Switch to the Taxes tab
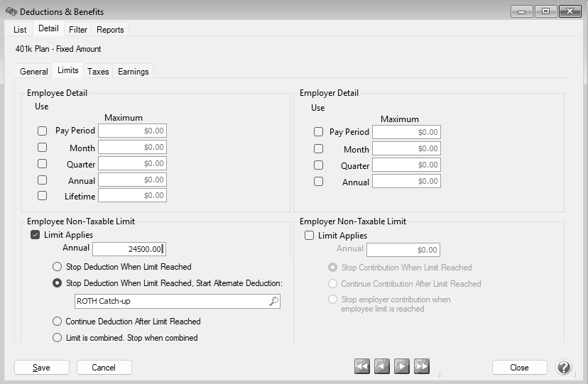The height and width of the screenshot is (384, 588). click(x=98, y=72)
